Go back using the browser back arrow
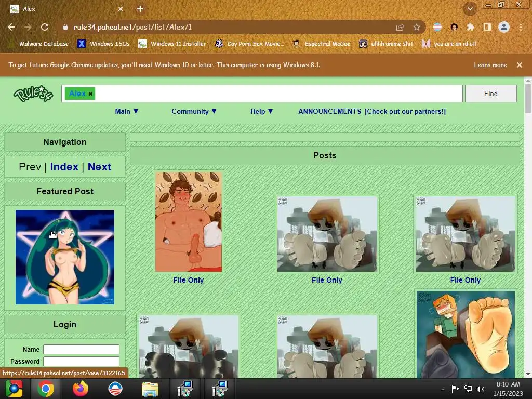This screenshot has height=399, width=532. point(11,27)
